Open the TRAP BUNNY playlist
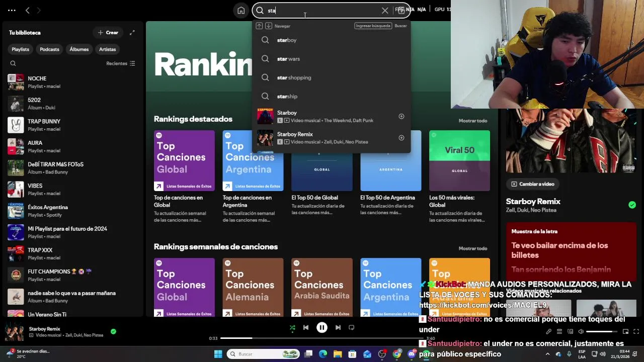The height and width of the screenshot is (362, 644). coord(73,125)
